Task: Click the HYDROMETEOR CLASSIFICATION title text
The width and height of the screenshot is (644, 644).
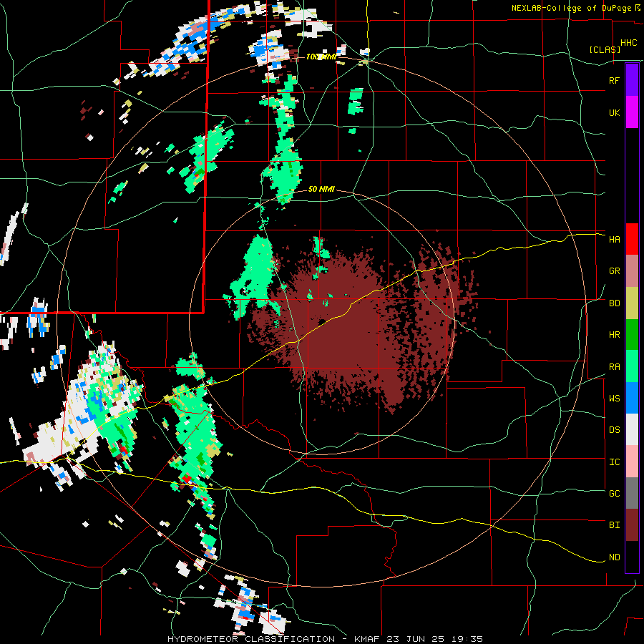Action: pos(251,639)
